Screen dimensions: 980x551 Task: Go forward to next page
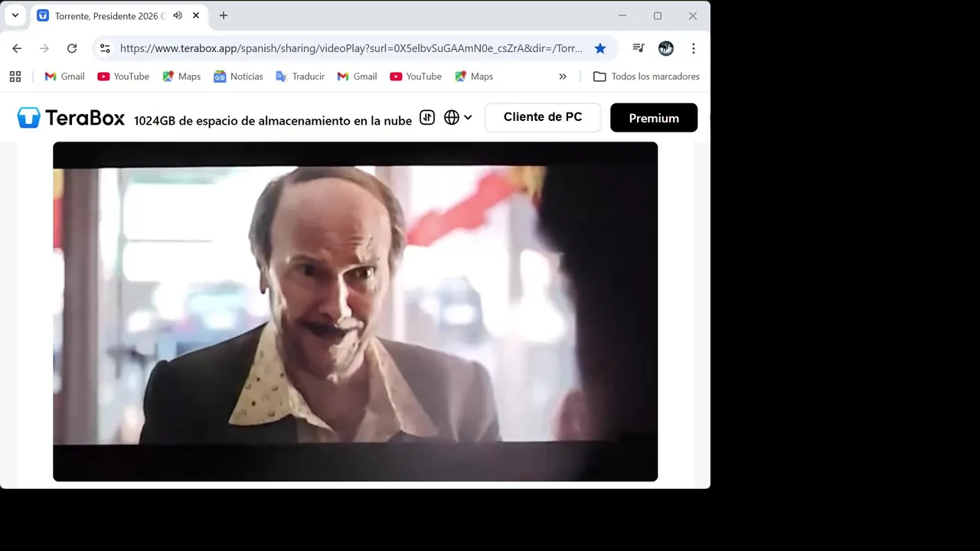(44, 48)
